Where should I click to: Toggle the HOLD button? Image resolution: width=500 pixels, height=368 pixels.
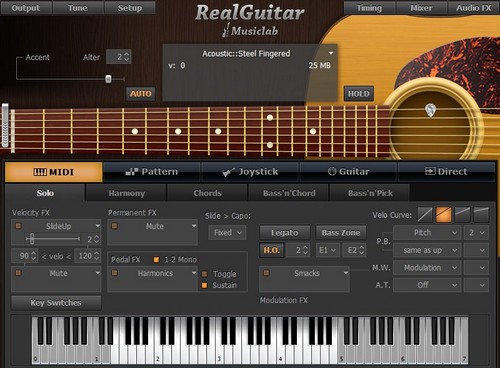point(359,94)
